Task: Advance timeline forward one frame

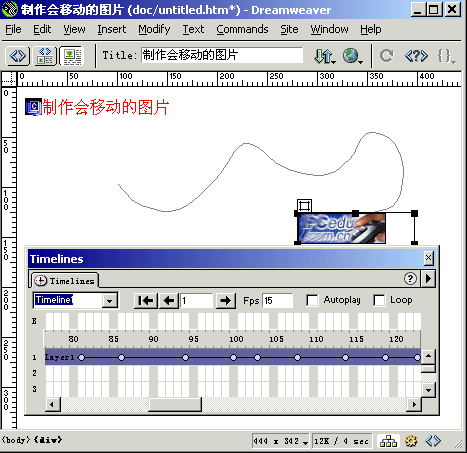Action: tap(226, 301)
